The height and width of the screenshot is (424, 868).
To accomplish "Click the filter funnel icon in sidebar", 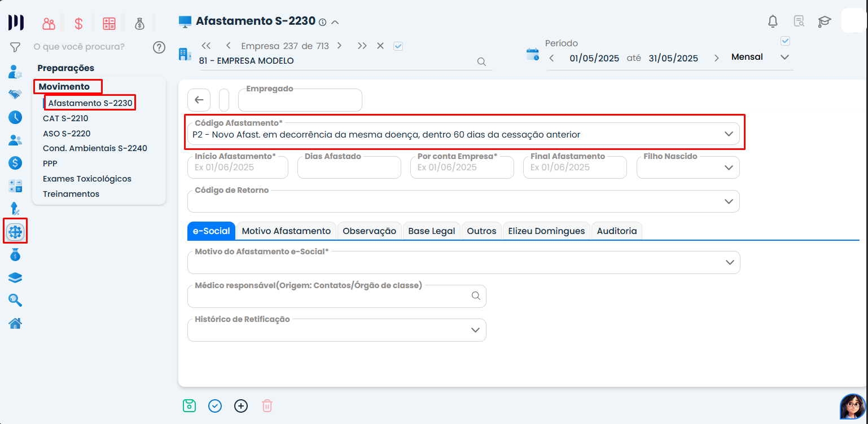I will pos(15,47).
